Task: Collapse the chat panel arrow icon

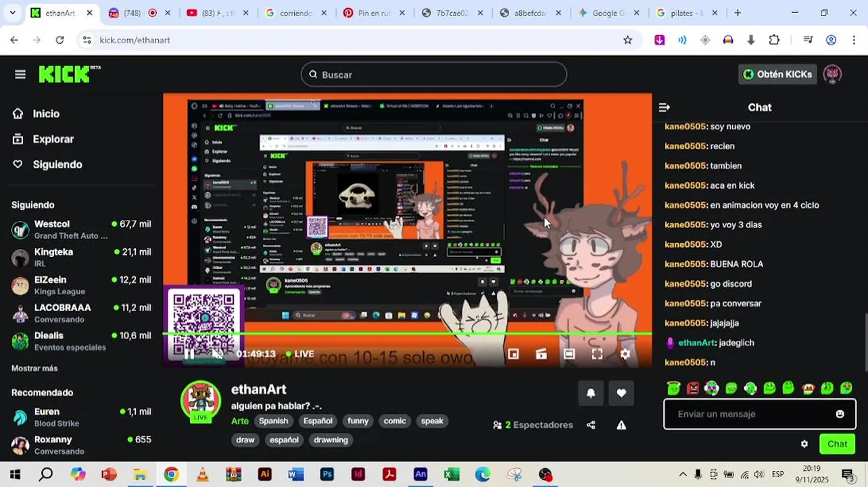Action: (x=664, y=108)
